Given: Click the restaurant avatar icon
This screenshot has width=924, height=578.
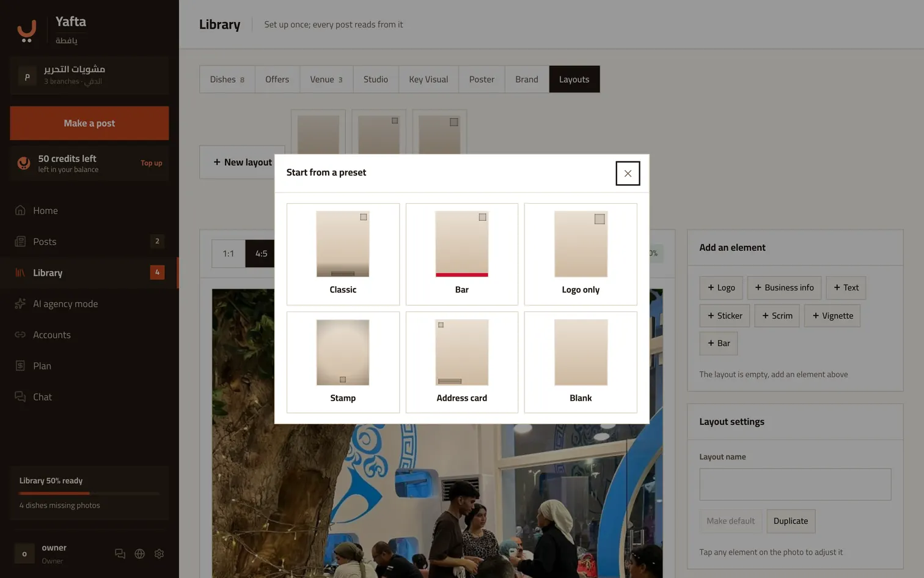Looking at the screenshot, I should pos(27,76).
